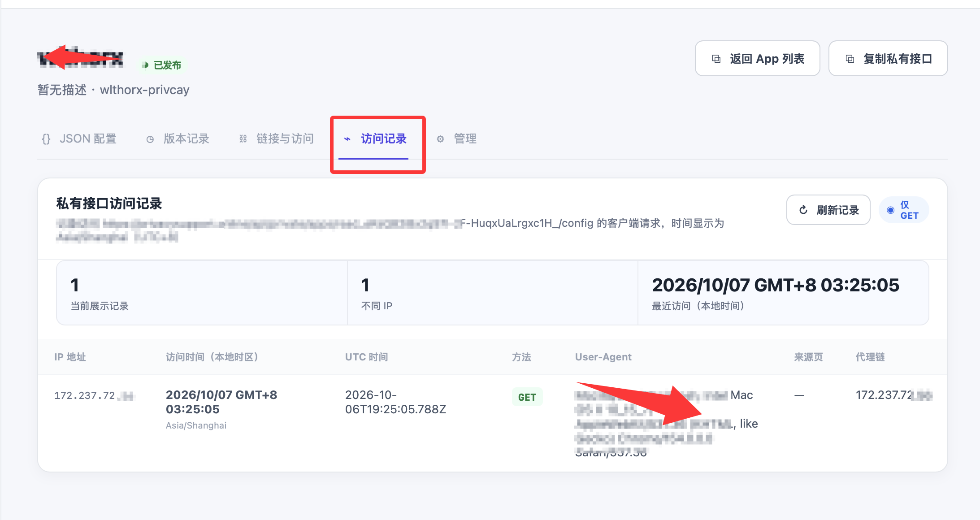Click the 来源页 column header

point(808,357)
